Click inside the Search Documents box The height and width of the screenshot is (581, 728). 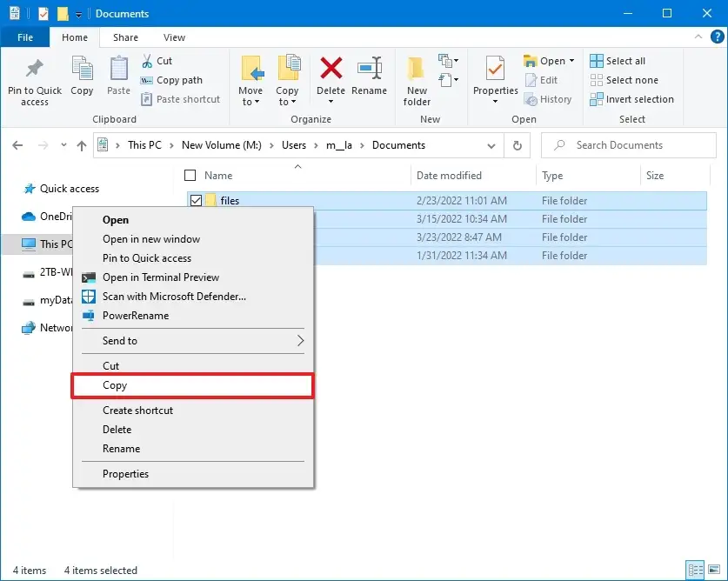click(x=628, y=145)
